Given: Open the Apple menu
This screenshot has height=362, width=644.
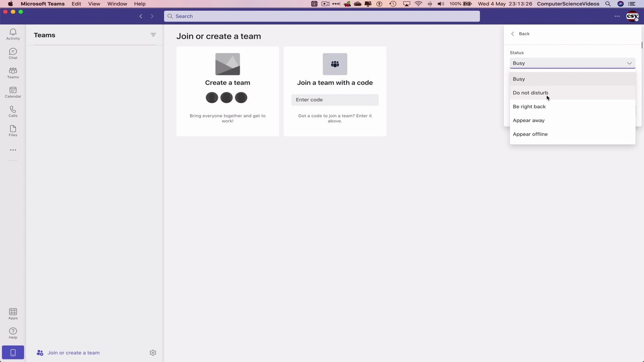Looking at the screenshot, I should point(10,4).
